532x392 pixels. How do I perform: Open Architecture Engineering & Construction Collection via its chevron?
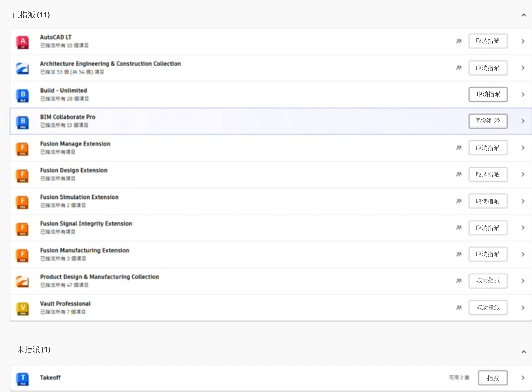coord(523,68)
